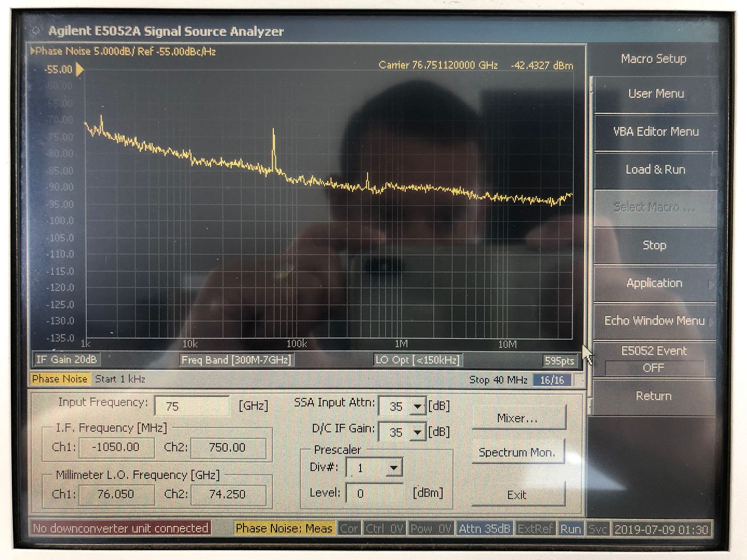Click the Ch1 Millimeter L.O. Frequency field
747x560 pixels.
[x=116, y=494]
